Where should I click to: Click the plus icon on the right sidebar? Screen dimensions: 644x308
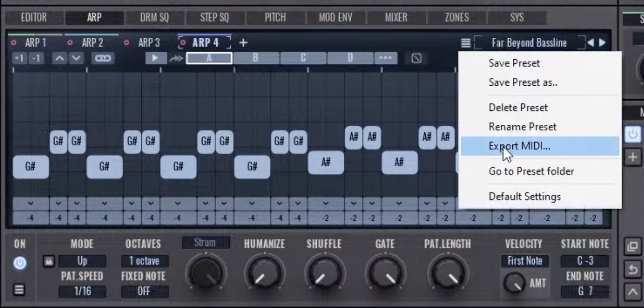(x=632, y=157)
